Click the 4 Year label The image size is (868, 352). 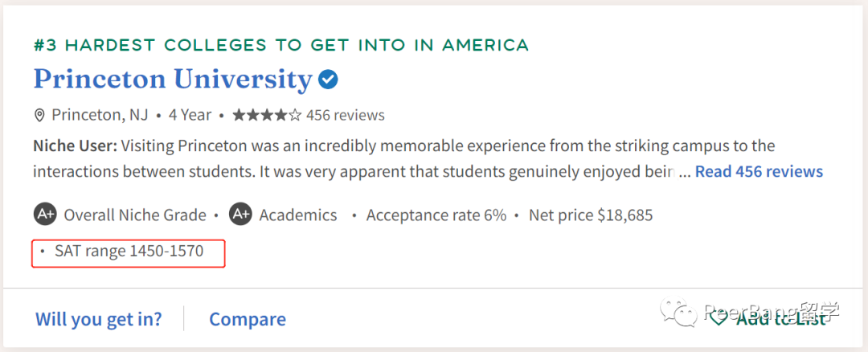click(190, 115)
